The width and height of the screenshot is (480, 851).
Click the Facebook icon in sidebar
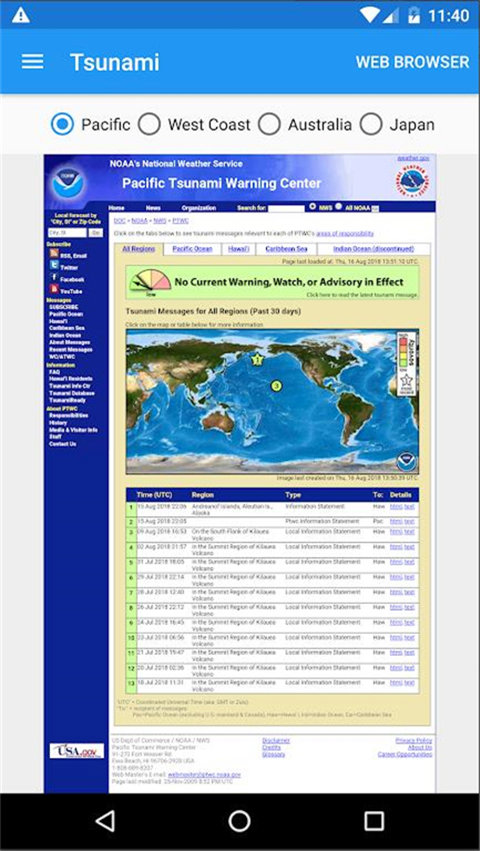(x=54, y=277)
